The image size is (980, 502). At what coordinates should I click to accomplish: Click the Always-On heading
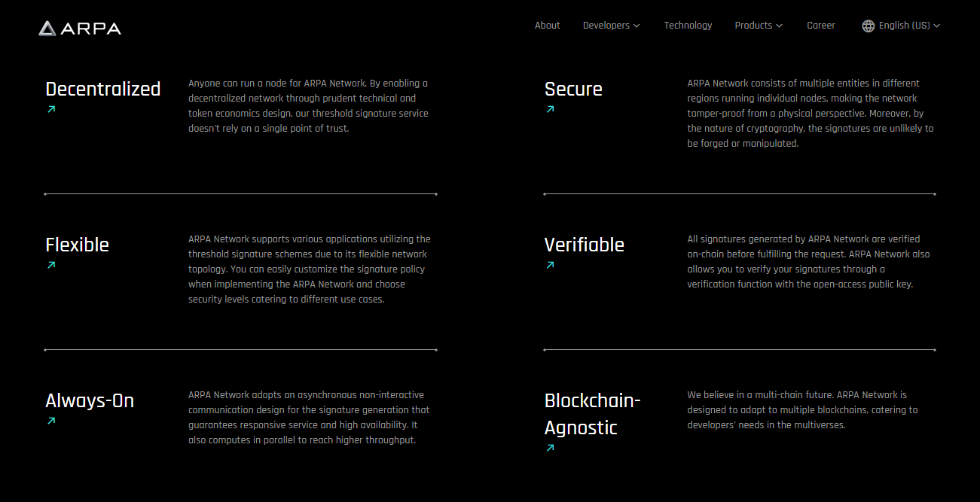point(90,400)
